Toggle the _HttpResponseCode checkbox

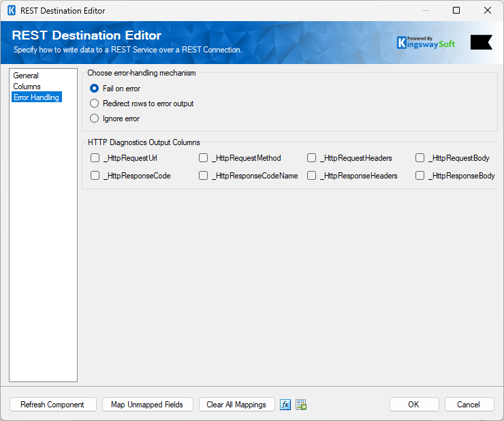point(95,176)
